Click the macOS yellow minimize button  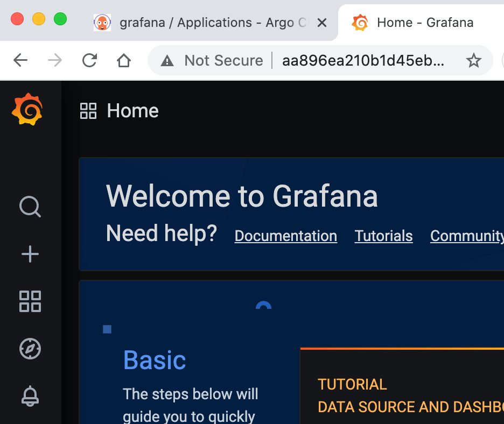tap(39, 19)
